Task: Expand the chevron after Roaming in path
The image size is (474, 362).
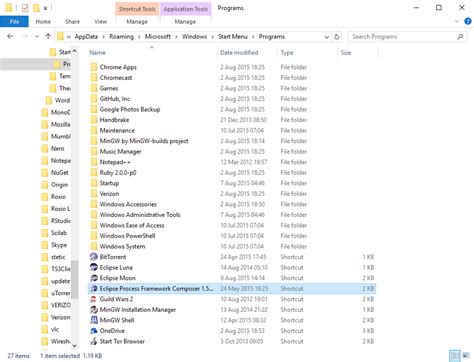Action: click(139, 37)
